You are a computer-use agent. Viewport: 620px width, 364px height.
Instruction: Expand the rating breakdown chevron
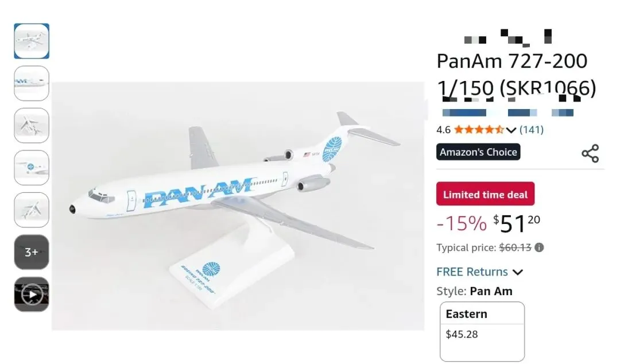pyautogui.click(x=511, y=130)
